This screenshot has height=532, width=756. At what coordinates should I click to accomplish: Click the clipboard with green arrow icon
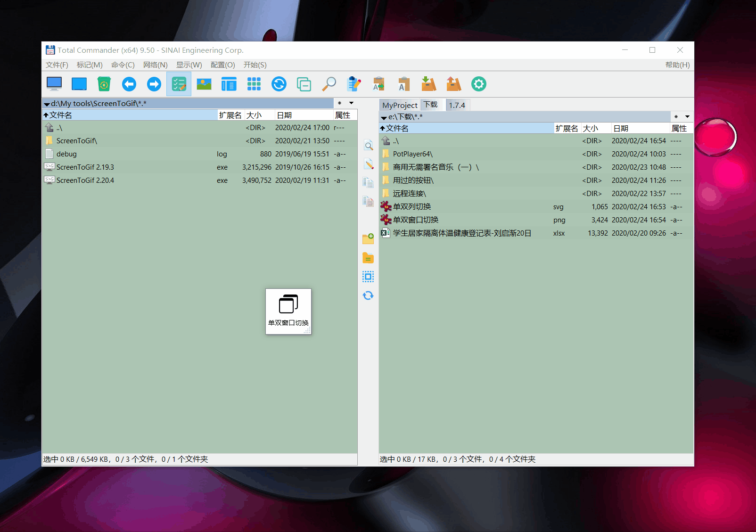click(378, 84)
